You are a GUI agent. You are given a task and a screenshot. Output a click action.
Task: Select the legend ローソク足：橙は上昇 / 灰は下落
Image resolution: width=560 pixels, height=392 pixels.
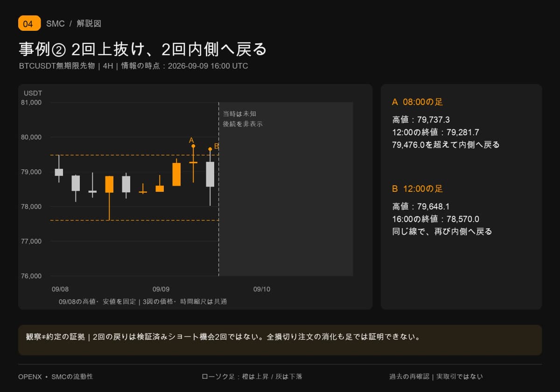pos(252,377)
